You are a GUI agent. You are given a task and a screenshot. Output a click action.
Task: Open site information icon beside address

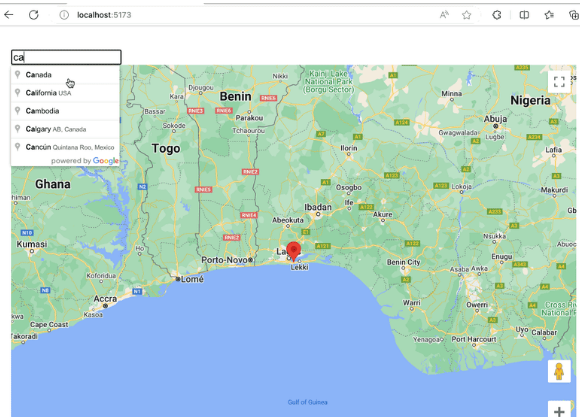[64, 15]
